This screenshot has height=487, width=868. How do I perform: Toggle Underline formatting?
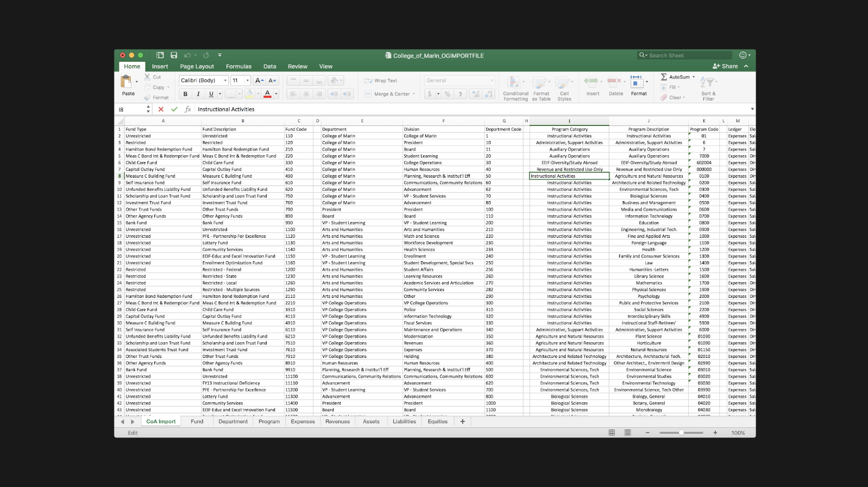[x=211, y=94]
